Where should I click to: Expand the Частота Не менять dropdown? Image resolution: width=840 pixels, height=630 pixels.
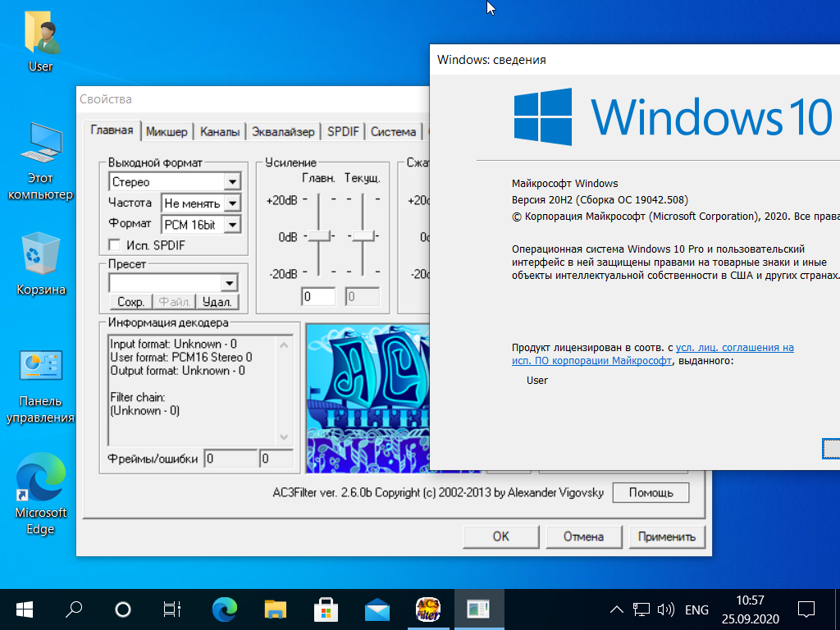pyautogui.click(x=232, y=203)
